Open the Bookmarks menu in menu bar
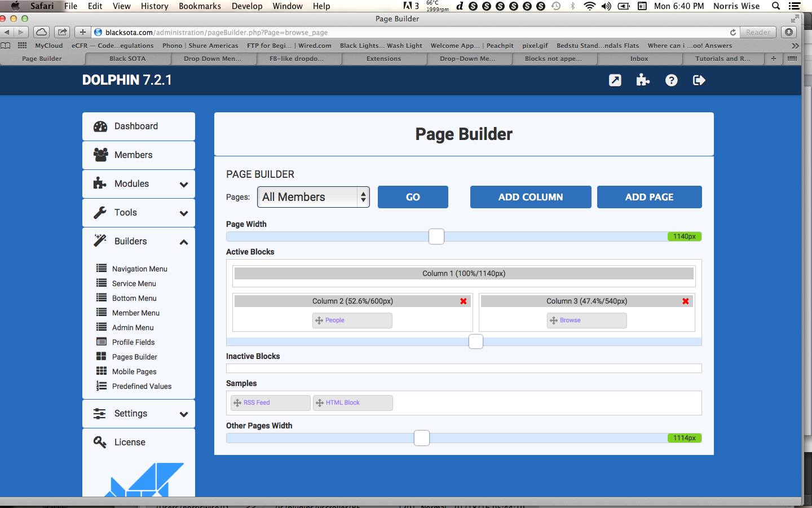 200,6
